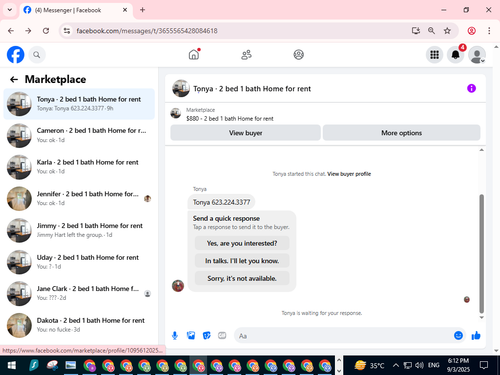Screen dimensions: 500x375
Task: Open the View buyer profile link
Action: [349, 174]
